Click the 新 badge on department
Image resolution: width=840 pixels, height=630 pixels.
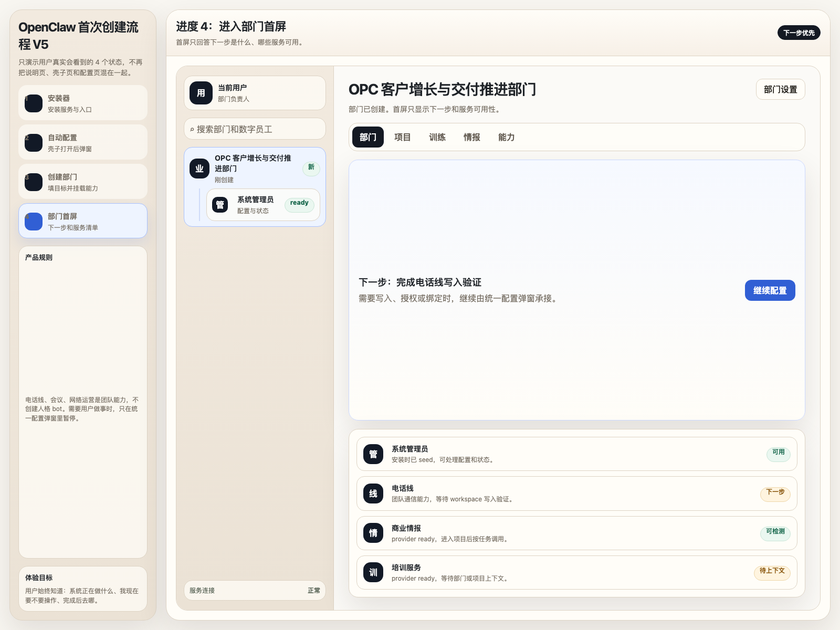coord(311,169)
